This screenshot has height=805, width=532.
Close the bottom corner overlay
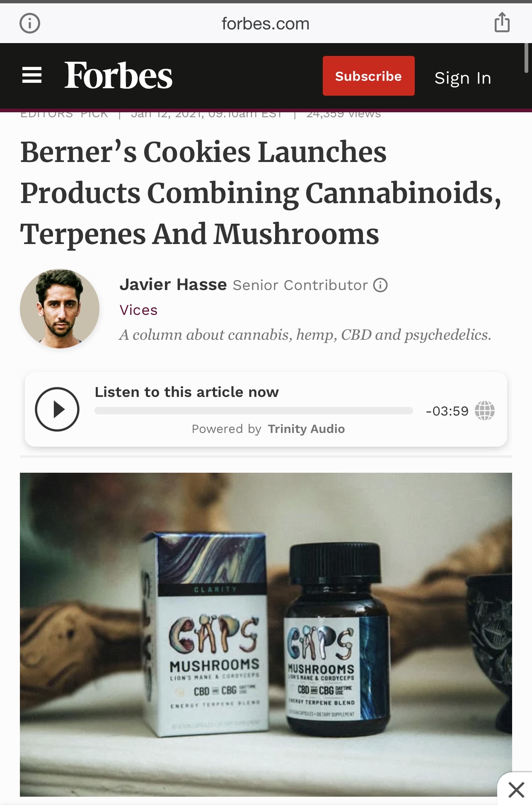pos(516,789)
